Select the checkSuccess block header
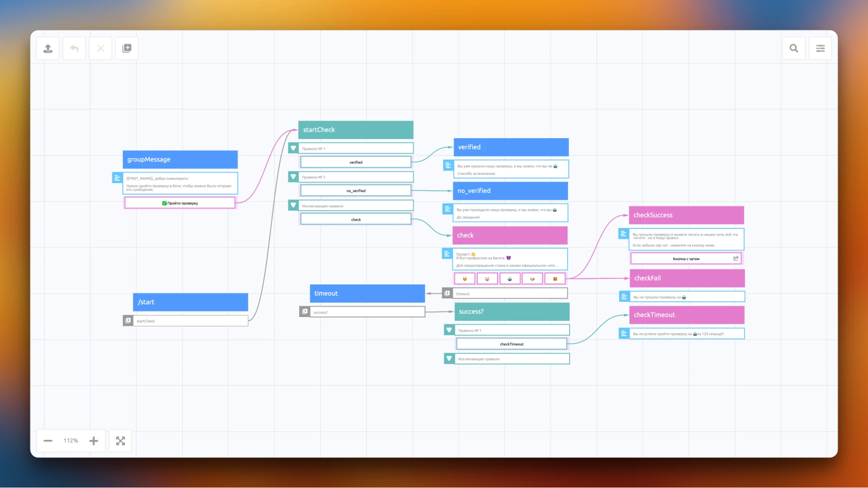Image resolution: width=868 pixels, height=488 pixels. click(x=686, y=215)
